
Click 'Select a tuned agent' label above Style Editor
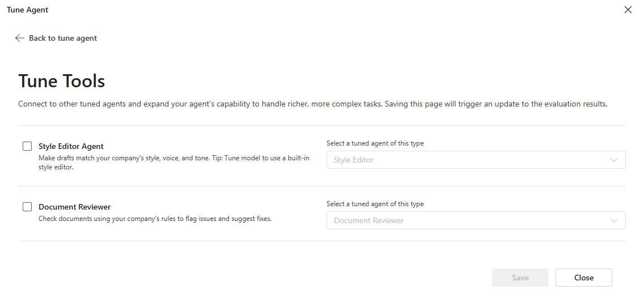pos(375,143)
